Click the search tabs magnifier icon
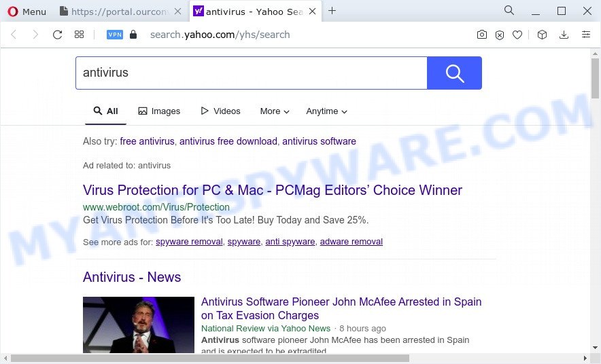Viewport: 601px width, 364px height. click(x=509, y=10)
